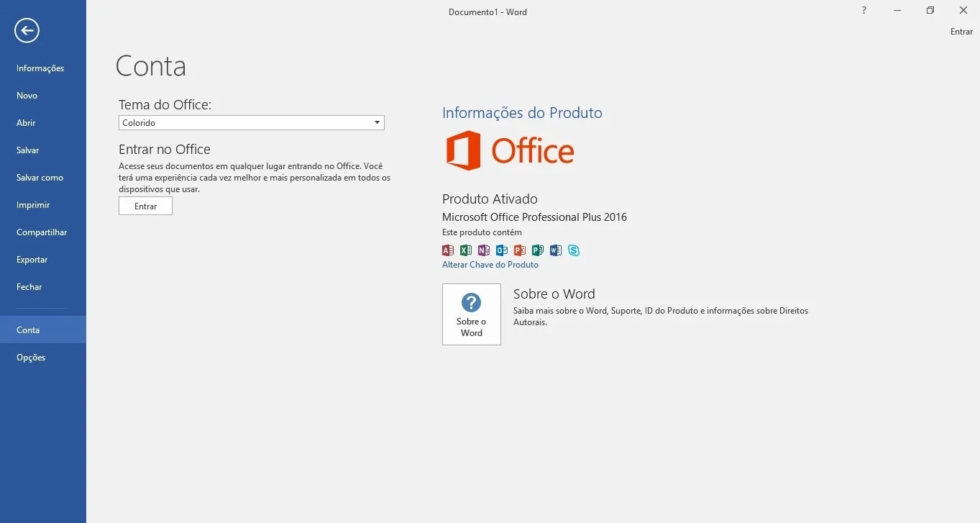980x523 pixels.
Task: Go back using the circled arrow
Action: 27,30
